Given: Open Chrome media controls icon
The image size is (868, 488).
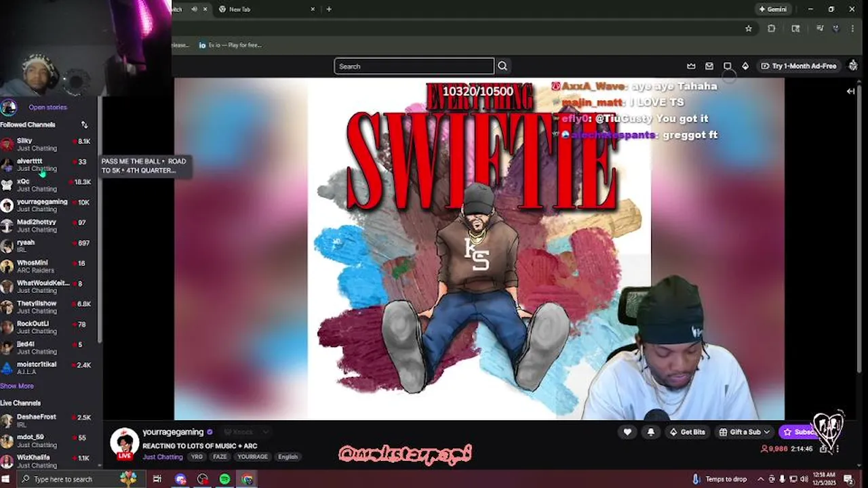Looking at the screenshot, I should tap(820, 28).
